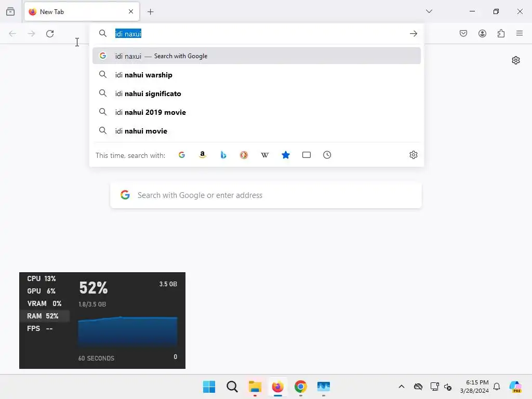Viewport: 532px width, 399px height.
Task: Show hidden system tray icons
Action: [402, 387]
